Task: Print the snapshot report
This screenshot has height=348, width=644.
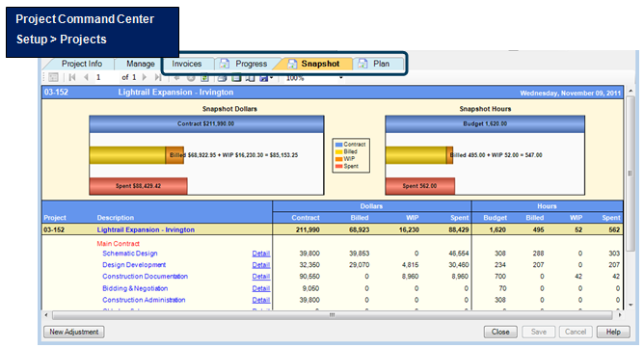Action: click(x=222, y=78)
